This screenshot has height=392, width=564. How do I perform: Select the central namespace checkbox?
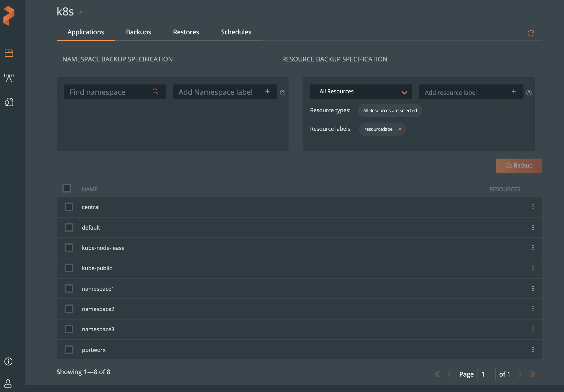pyautogui.click(x=69, y=207)
